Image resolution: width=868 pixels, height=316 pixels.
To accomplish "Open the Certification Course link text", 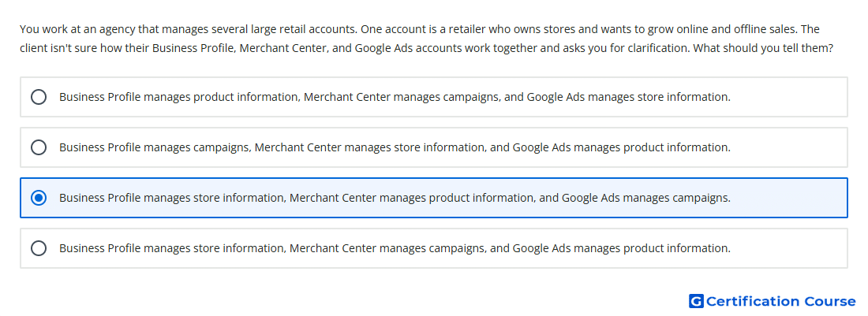I will pyautogui.click(x=780, y=301).
